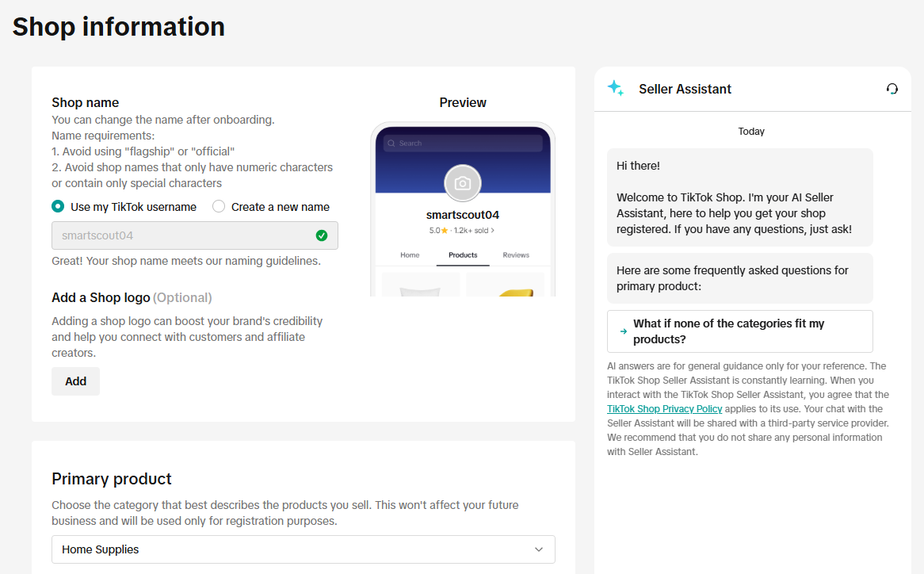
Task: Click the Shop name section label
Action: (86, 102)
